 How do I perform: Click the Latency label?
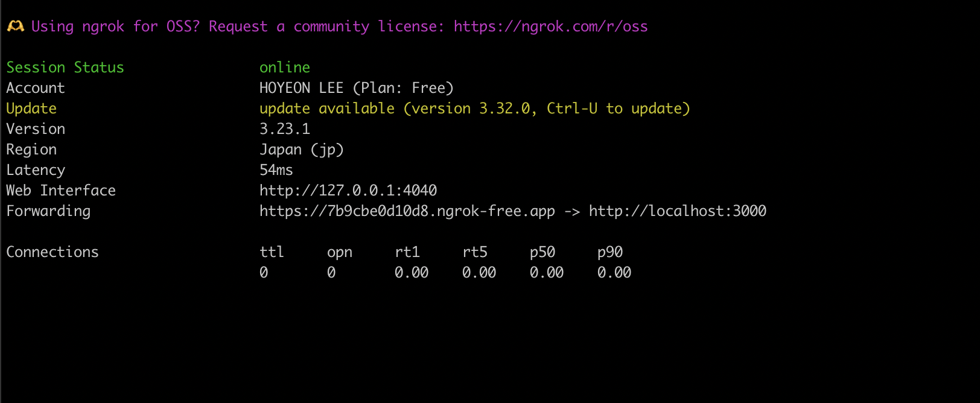[36, 170]
